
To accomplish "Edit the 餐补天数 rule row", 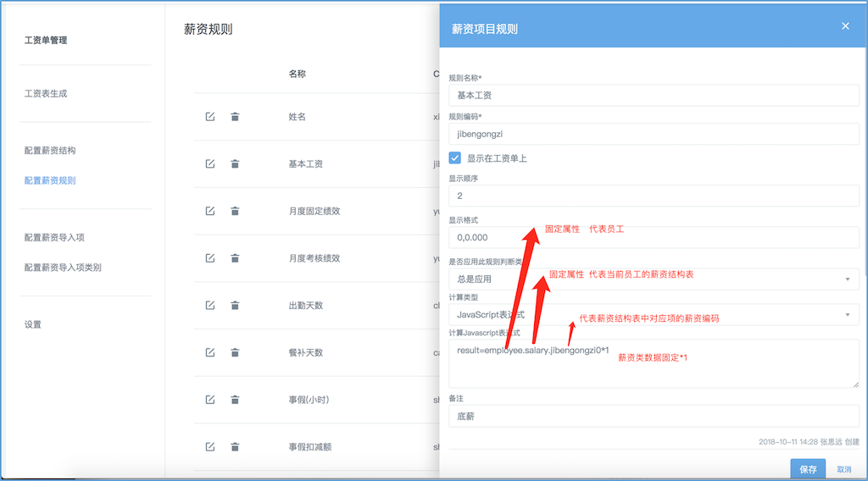I will [210, 352].
